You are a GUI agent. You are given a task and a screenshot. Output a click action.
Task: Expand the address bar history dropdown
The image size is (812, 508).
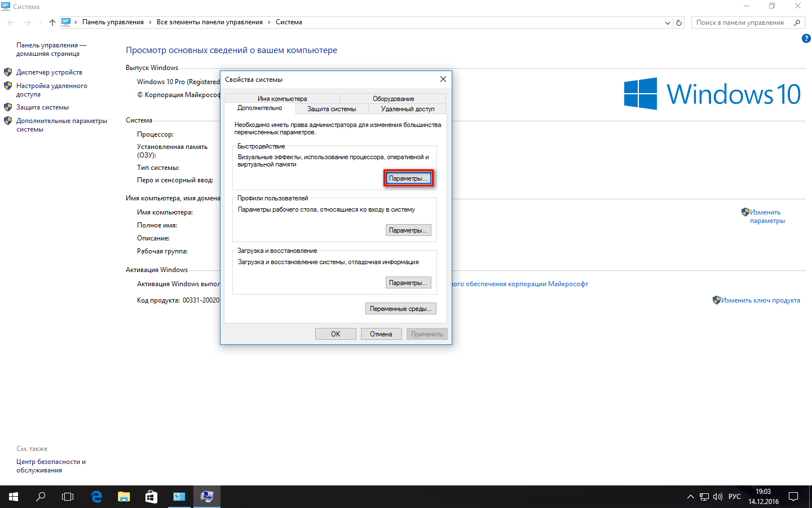pos(668,23)
